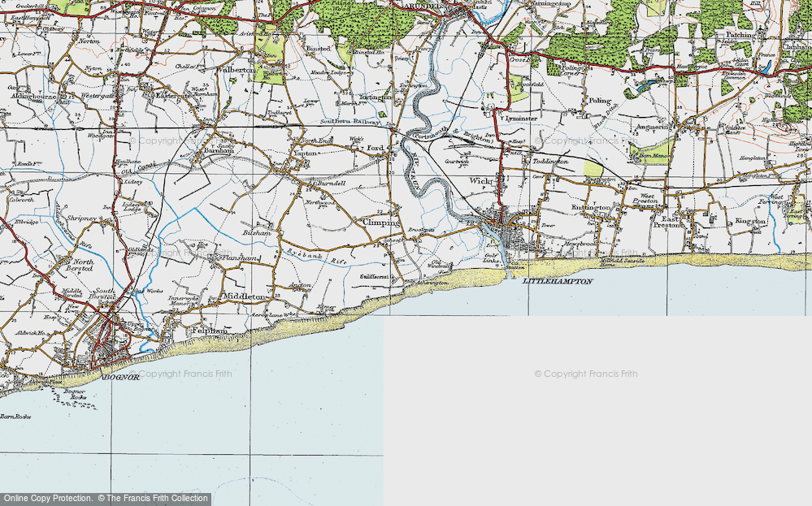Click the East Preston label
The width and height of the screenshot is (812, 506).
[667, 222]
